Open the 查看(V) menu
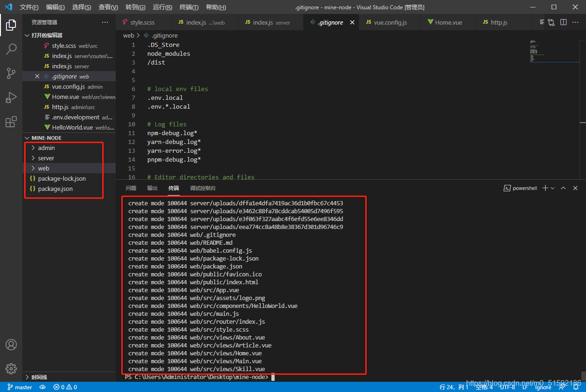The height and width of the screenshot is (392, 586). pyautogui.click(x=108, y=7)
